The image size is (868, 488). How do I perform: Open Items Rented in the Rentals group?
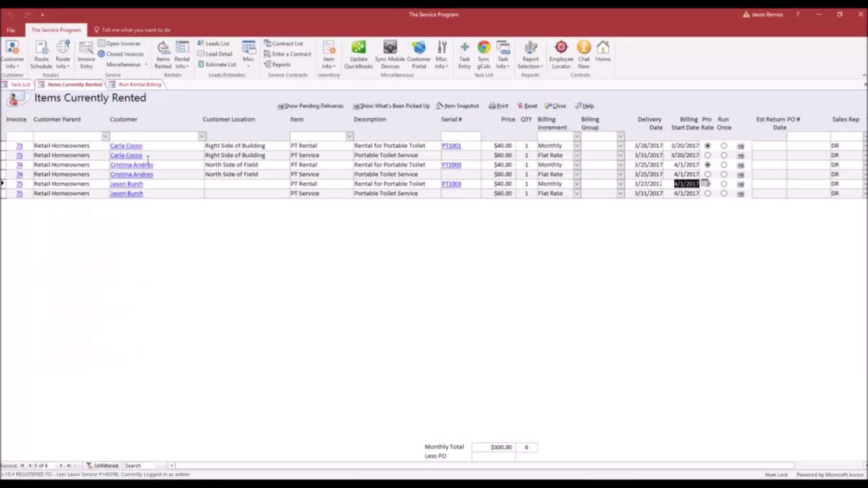163,54
